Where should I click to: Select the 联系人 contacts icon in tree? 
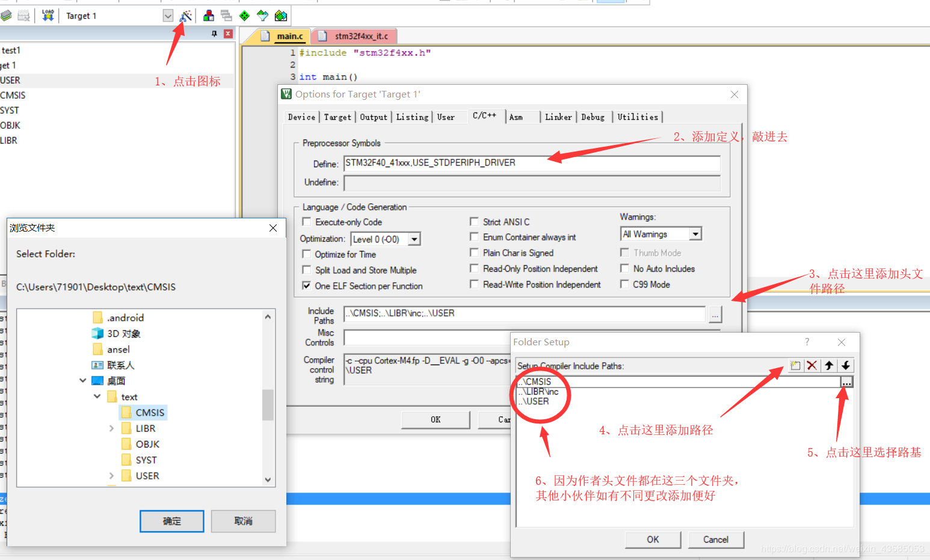pos(97,365)
